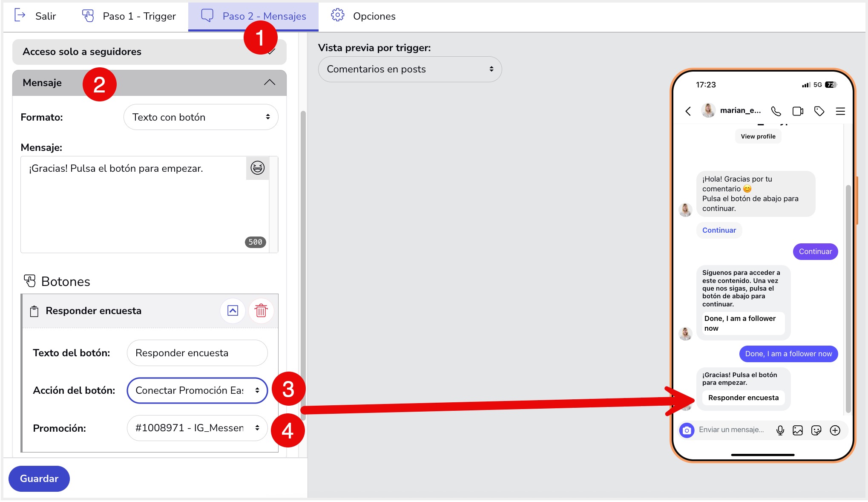This screenshot has width=868, height=502.
Task: Click the phone call icon in the preview
Action: pyautogui.click(x=776, y=111)
